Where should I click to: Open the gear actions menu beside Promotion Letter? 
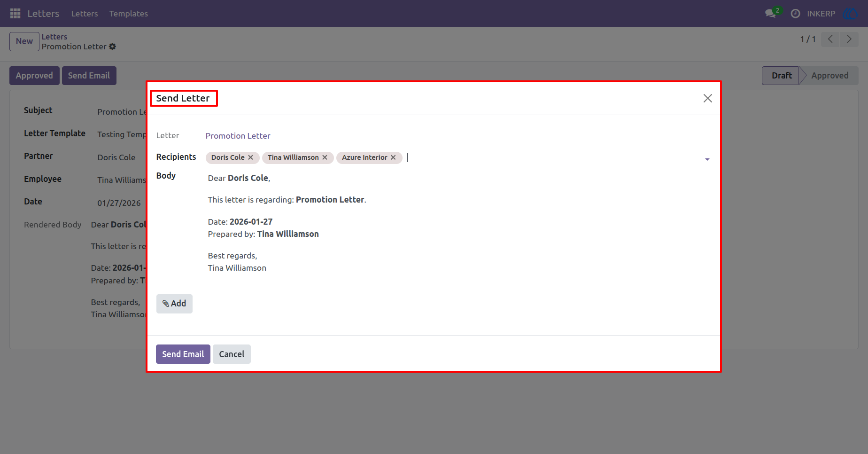pyautogui.click(x=112, y=47)
